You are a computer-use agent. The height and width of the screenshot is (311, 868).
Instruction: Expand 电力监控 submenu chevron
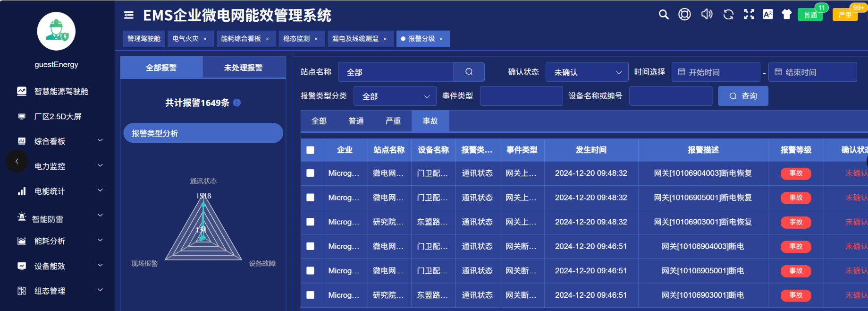100,165
